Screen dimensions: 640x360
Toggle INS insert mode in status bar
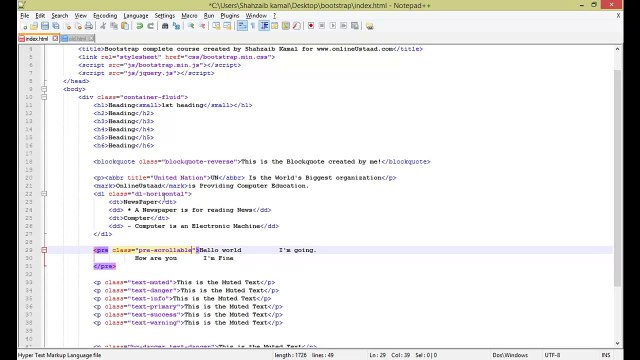(x=606, y=355)
